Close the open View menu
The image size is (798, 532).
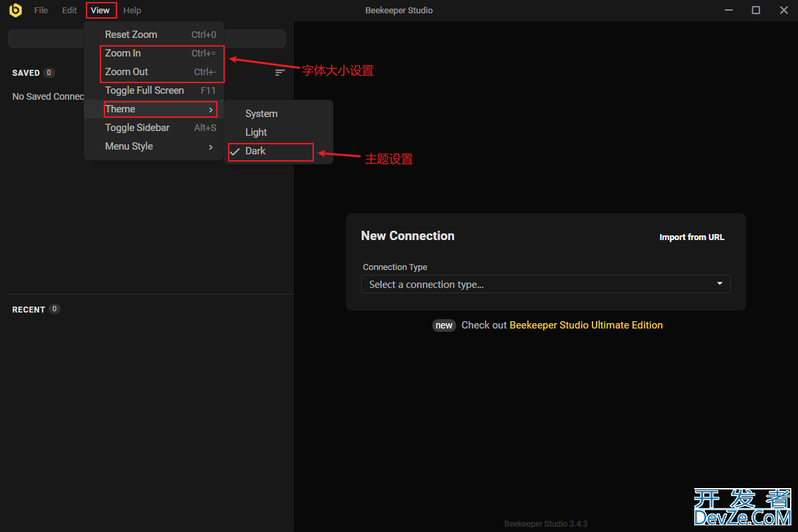pos(100,10)
